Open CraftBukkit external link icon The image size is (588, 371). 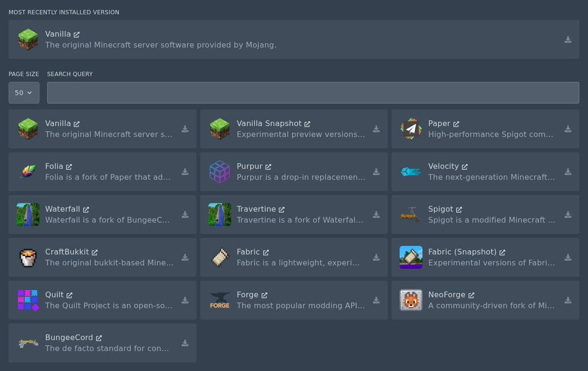tap(95, 253)
